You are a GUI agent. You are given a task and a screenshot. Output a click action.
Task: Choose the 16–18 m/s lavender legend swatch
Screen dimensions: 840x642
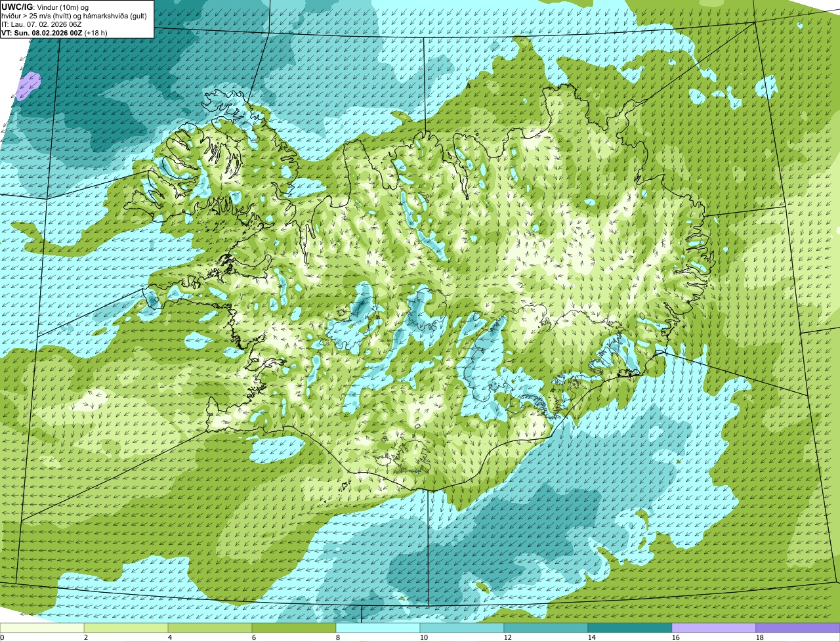point(714,628)
